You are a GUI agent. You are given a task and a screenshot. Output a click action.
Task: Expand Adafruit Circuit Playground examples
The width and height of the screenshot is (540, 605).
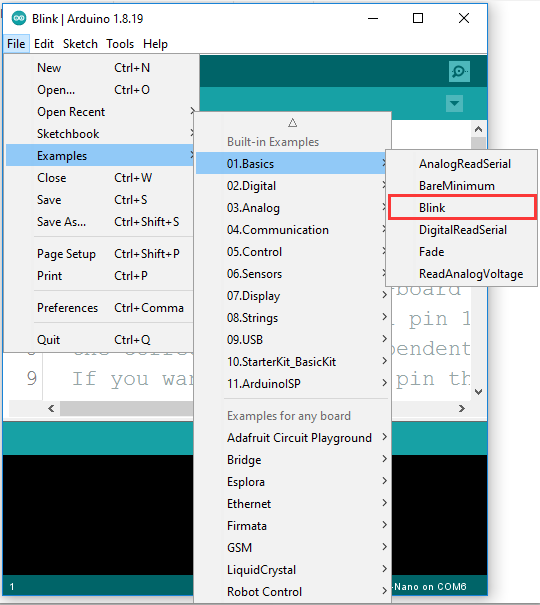click(292, 438)
